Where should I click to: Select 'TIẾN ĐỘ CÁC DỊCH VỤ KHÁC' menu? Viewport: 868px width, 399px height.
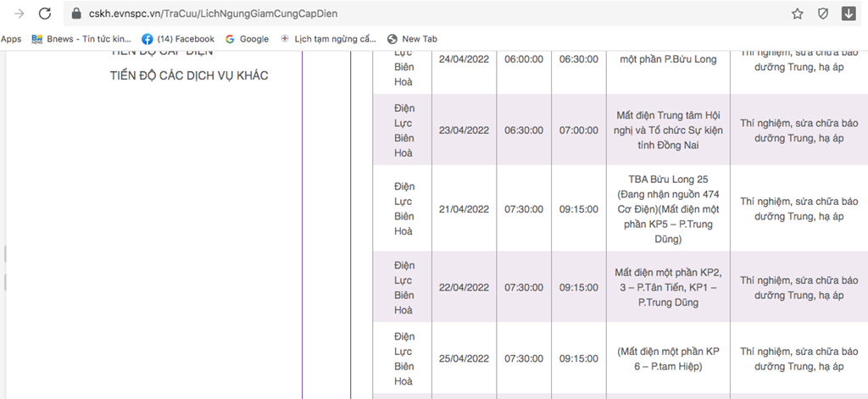(189, 76)
